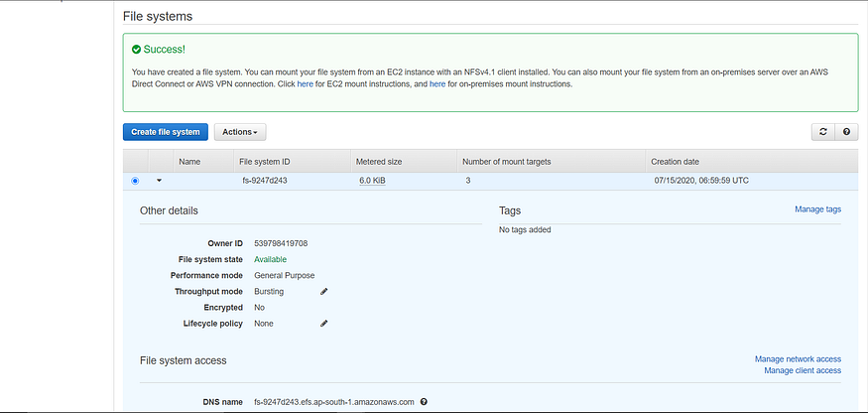Click the No tags added text

[525, 229]
